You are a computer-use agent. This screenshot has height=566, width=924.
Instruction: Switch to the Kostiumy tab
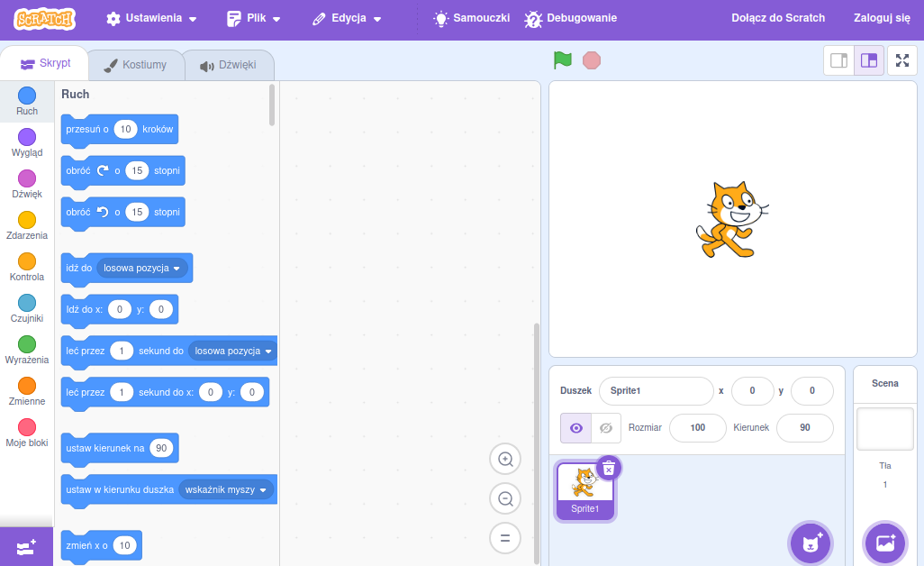pos(135,65)
